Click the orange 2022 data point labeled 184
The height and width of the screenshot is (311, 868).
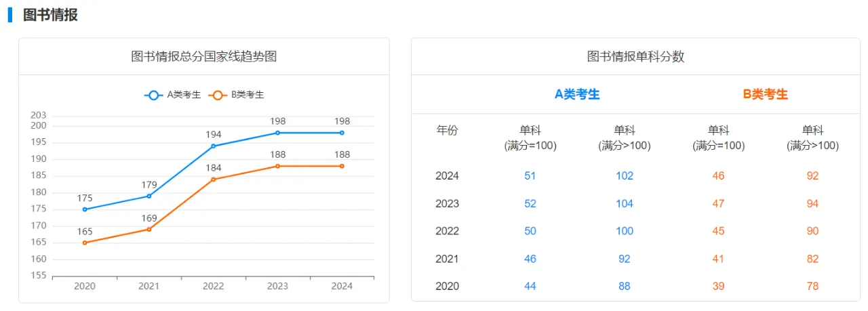pyautogui.click(x=213, y=180)
